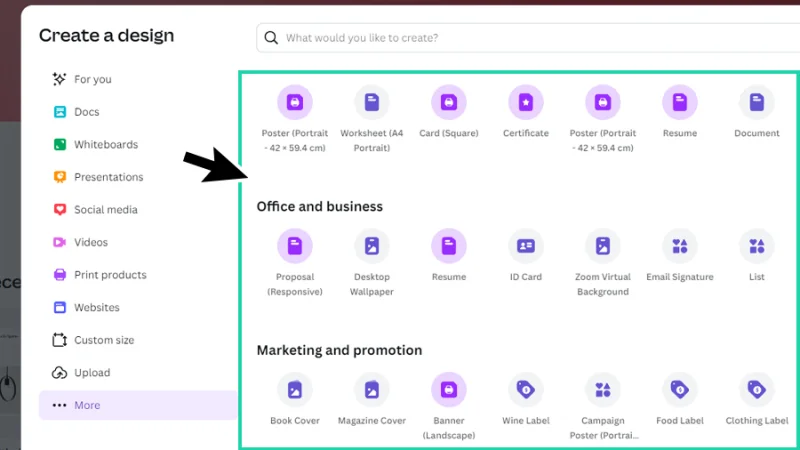Select the Worksheet (A4 Portrait) icon
800x450 pixels.
tap(372, 102)
